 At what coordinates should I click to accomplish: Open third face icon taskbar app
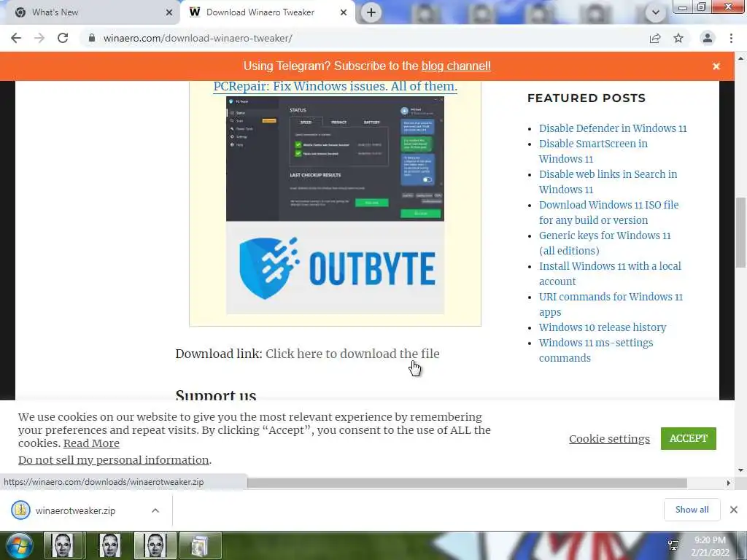coord(155,545)
